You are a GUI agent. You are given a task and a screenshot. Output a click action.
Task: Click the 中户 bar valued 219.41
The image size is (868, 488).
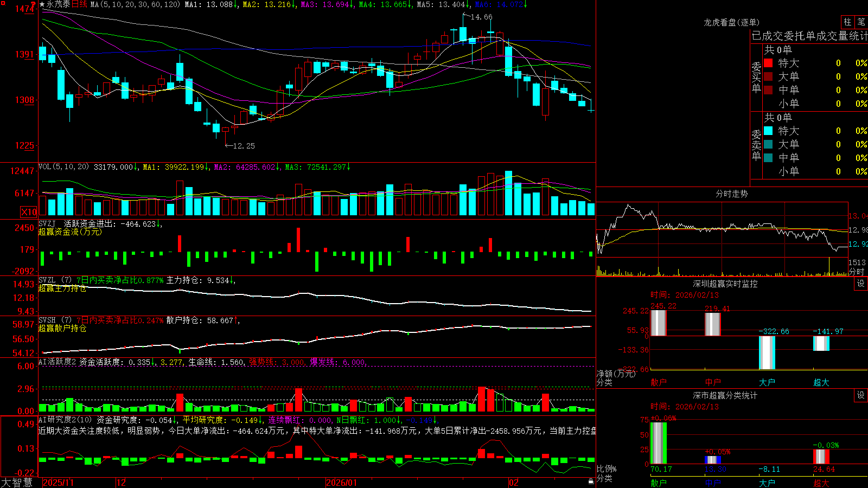pos(713,324)
